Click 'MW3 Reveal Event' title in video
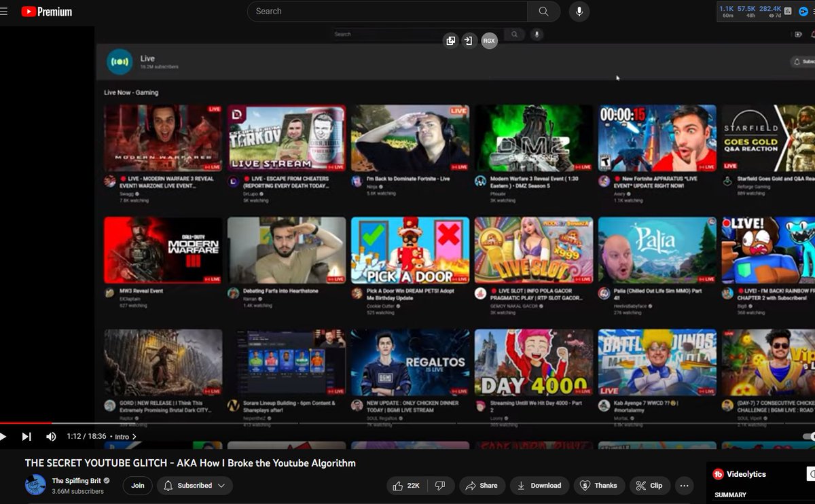 click(x=141, y=291)
